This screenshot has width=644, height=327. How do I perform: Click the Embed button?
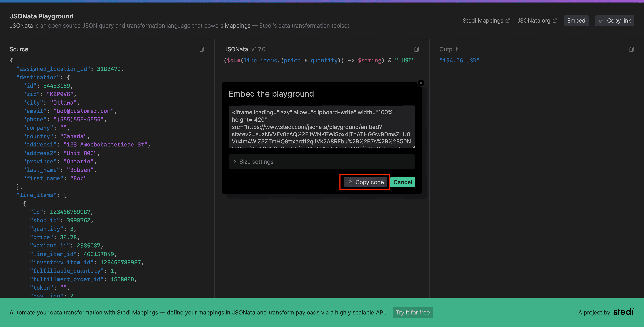coord(576,20)
